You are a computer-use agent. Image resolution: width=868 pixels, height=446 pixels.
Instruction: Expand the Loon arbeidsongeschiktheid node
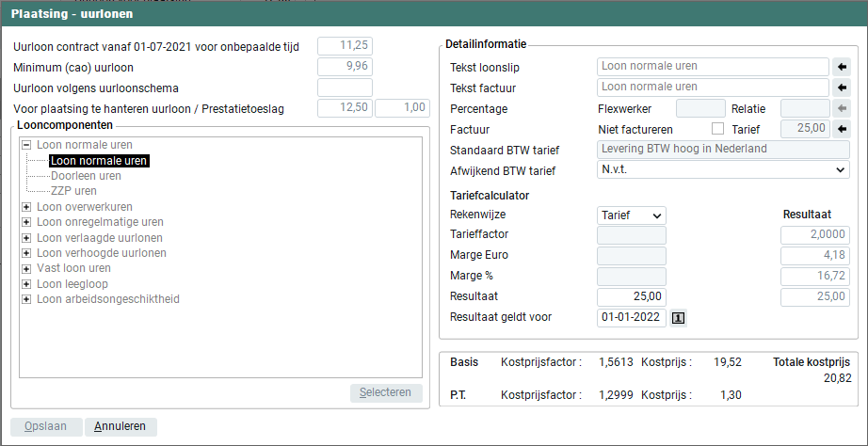[x=26, y=299]
